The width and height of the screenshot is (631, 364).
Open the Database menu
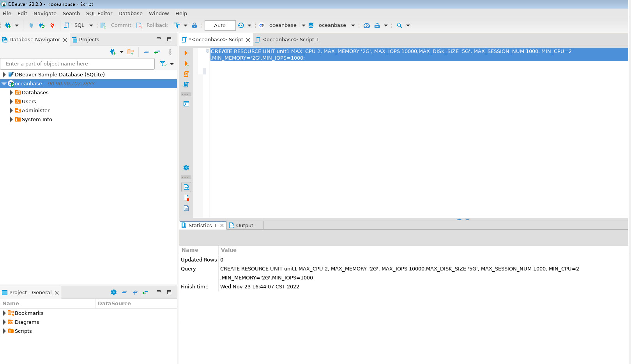(131, 13)
